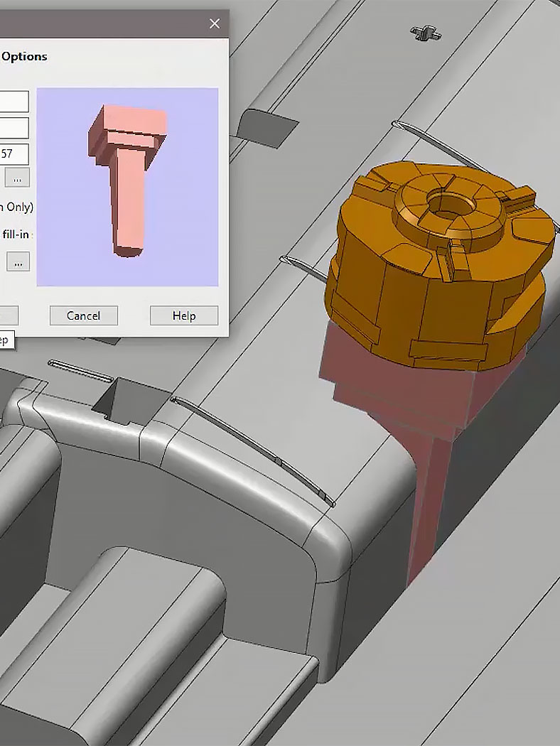
Task: Click the input field showing 57
Action: 14,153
